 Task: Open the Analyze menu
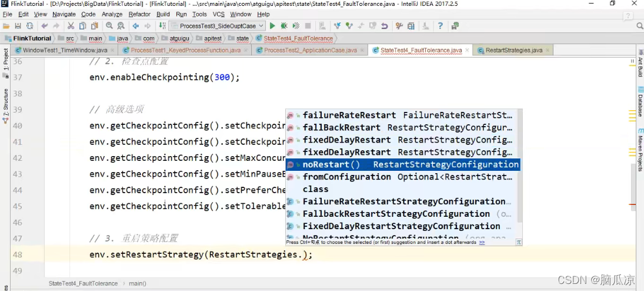(x=112, y=14)
